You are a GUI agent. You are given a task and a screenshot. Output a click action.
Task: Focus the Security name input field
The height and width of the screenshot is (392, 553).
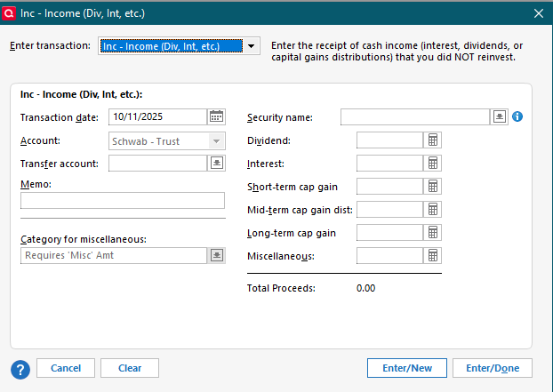415,116
